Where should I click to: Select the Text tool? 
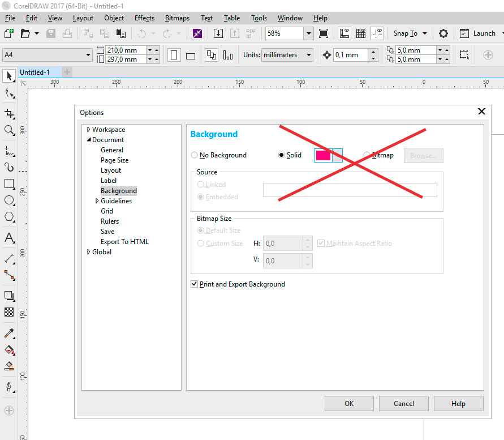9,238
